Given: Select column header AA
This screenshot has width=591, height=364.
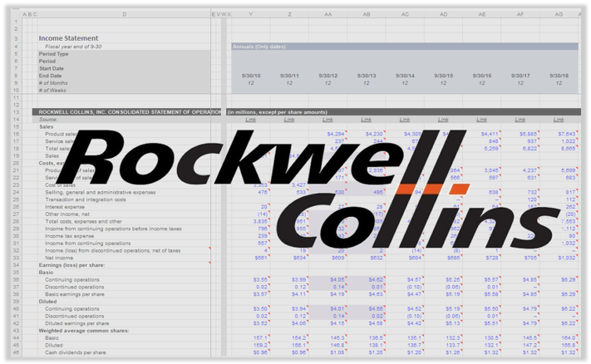Looking at the screenshot, I should [328, 14].
